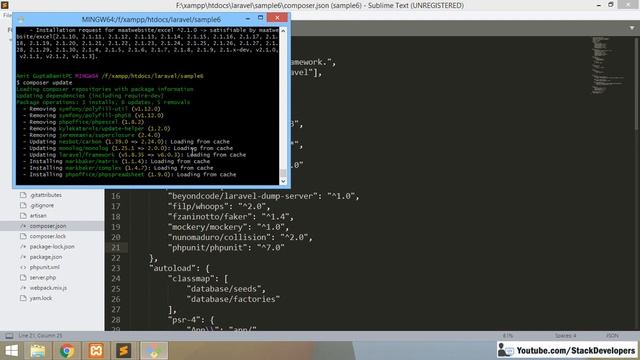Open server.php in the sidebar
640x360 pixels.
point(42,278)
